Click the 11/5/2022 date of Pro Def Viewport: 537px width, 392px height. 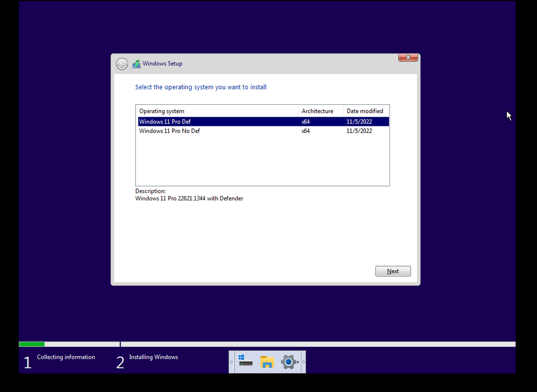coord(359,122)
